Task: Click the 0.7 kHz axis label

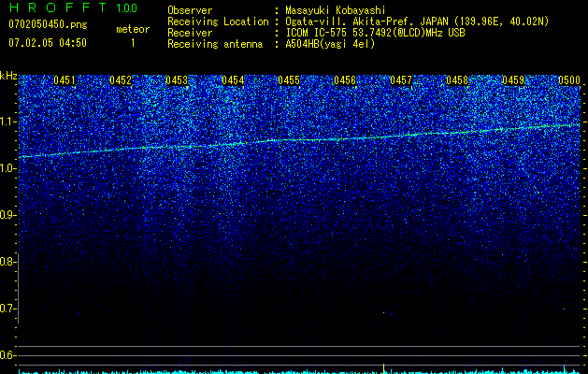Action: [7, 309]
